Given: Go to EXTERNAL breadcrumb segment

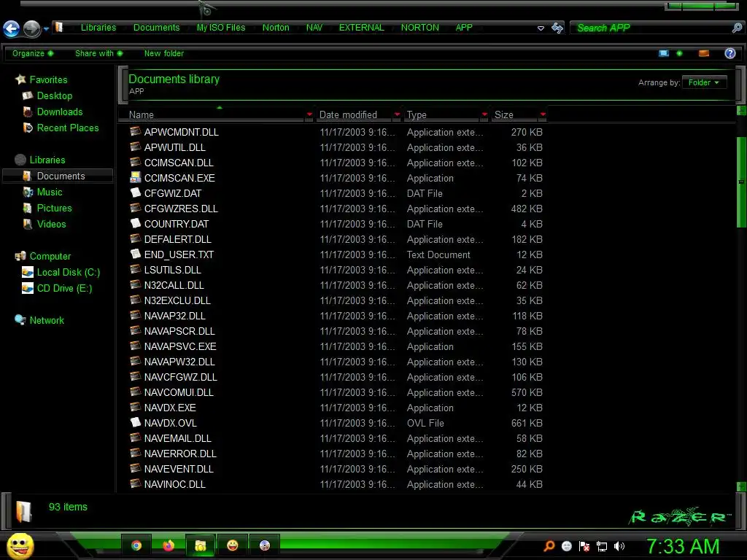Looking at the screenshot, I should tap(361, 28).
